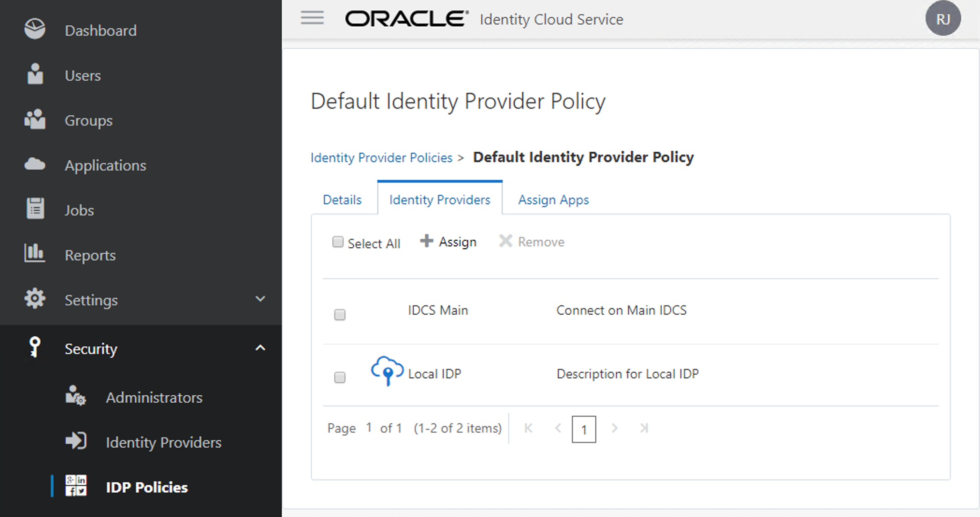
Task: Open the RJ user avatar menu
Action: click(943, 19)
